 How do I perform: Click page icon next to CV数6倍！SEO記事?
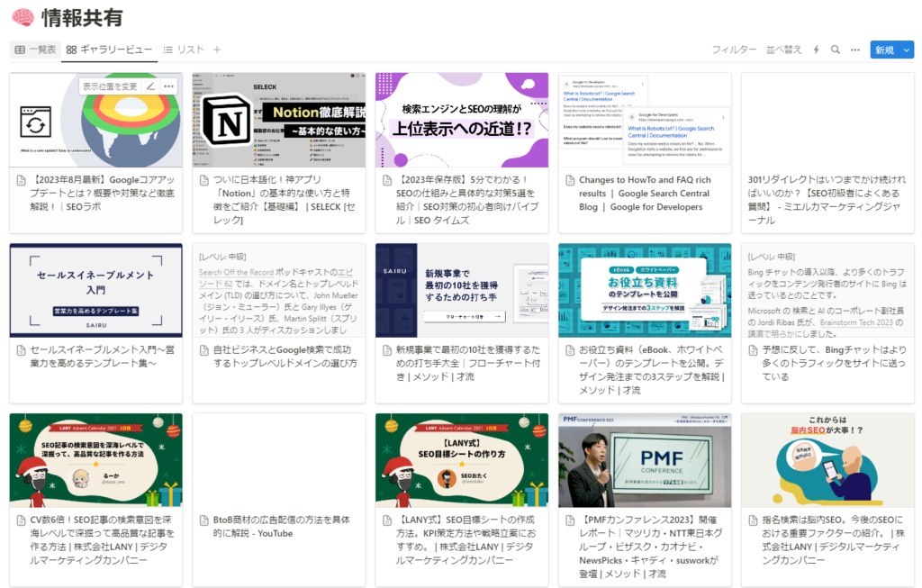click(22, 520)
